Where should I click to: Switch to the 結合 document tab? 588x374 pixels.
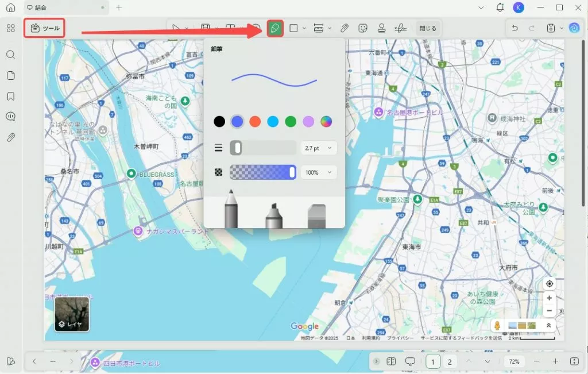[66, 7]
